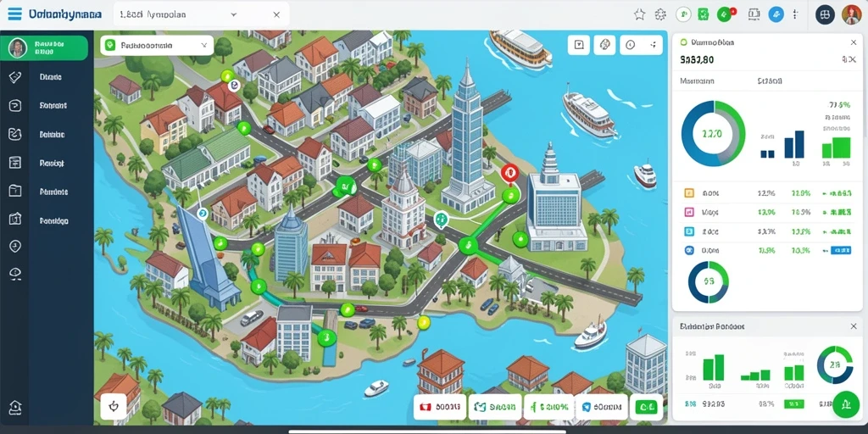This screenshot has height=434, width=868.
Task: Click the orange square checkbox in stats list
Action: (x=689, y=193)
